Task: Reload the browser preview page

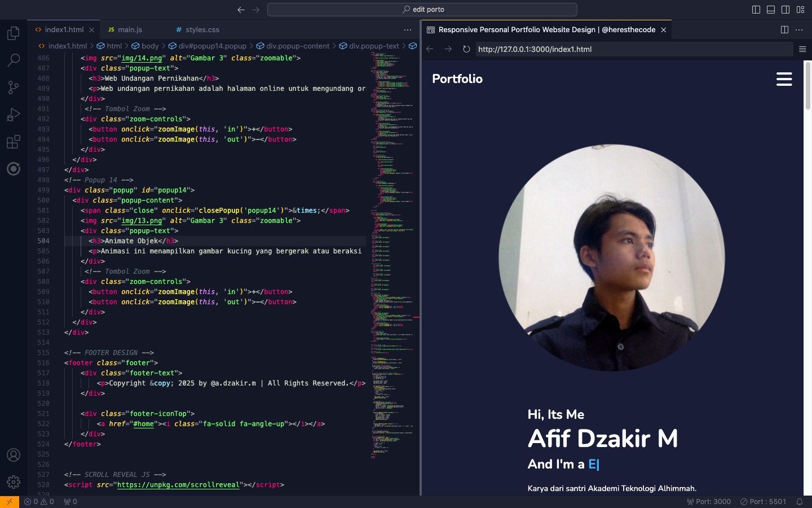Action: pyautogui.click(x=466, y=49)
